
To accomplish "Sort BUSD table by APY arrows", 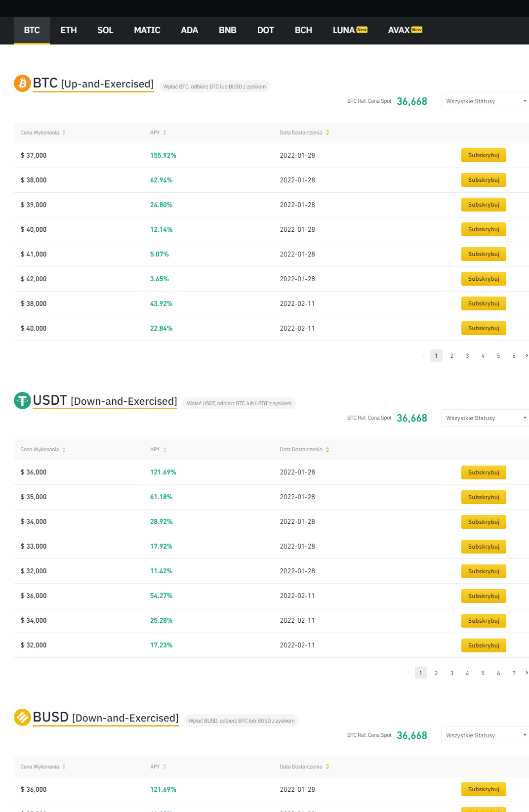I will pyautogui.click(x=164, y=767).
